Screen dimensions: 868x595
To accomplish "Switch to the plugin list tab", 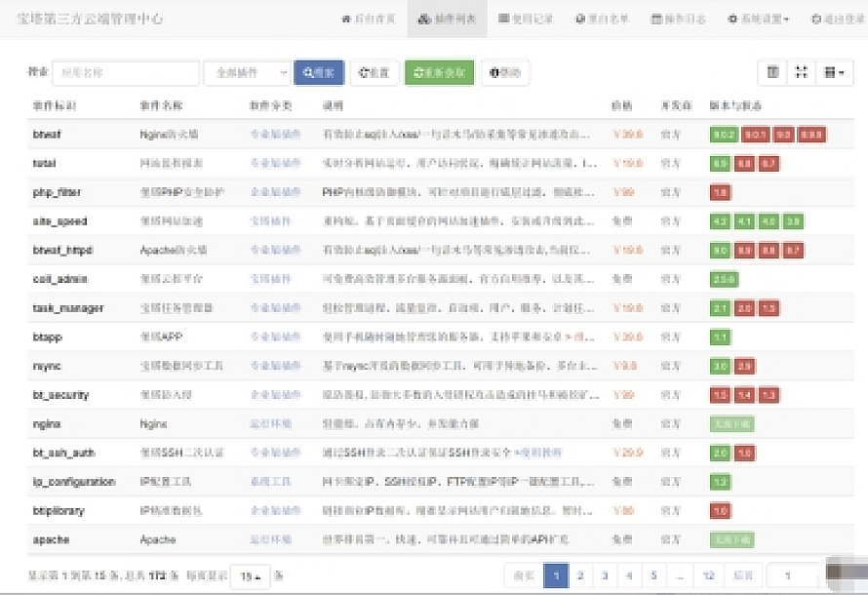I will tap(448, 19).
